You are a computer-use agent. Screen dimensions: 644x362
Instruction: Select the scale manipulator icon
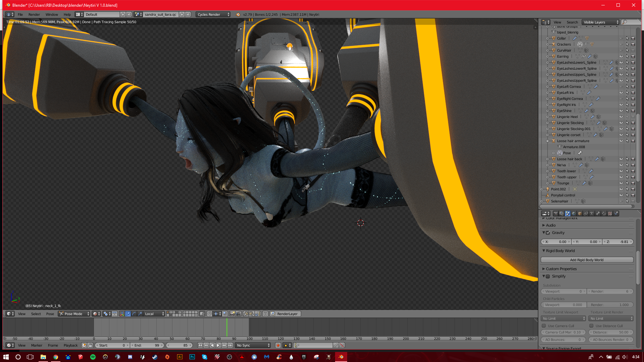140,314
